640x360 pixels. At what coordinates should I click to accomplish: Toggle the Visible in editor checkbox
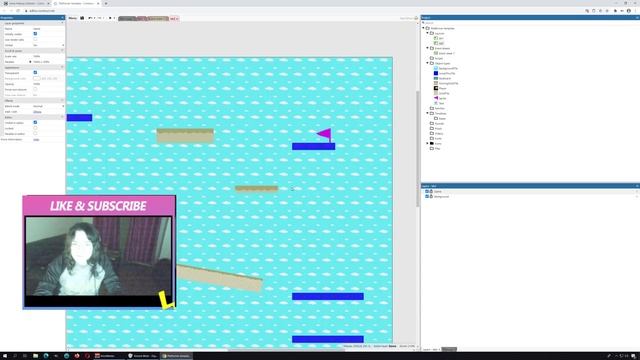click(35, 122)
